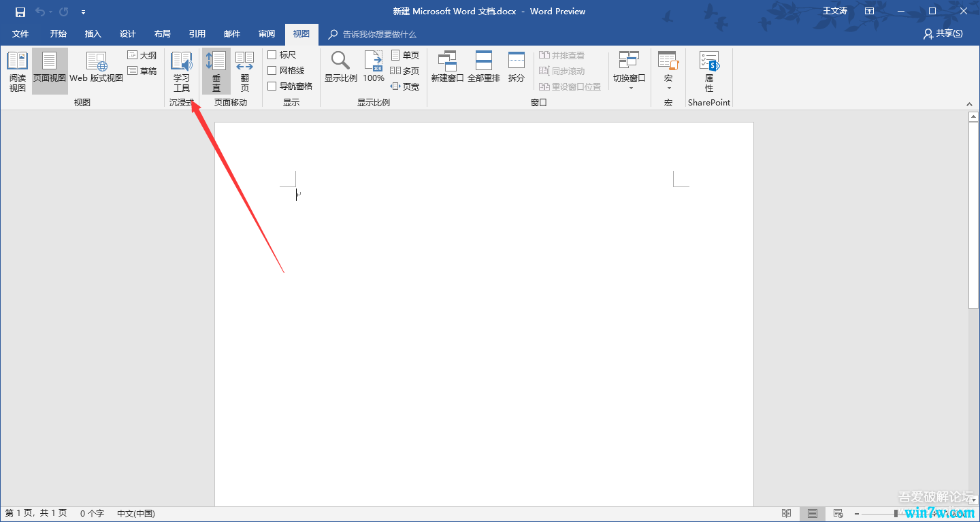Image resolution: width=980 pixels, height=522 pixels.
Task: Click Reset Window Position (重设窗口位置)
Action: pyautogui.click(x=570, y=86)
